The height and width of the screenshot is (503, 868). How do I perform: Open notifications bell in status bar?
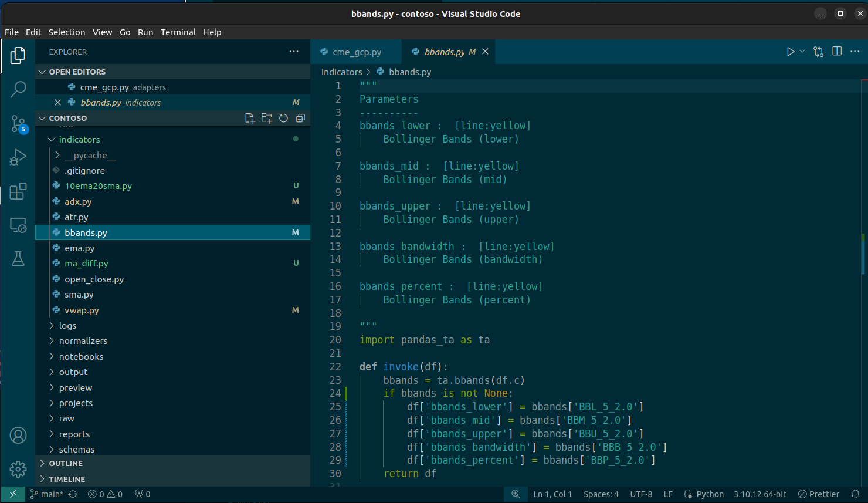tap(856, 494)
